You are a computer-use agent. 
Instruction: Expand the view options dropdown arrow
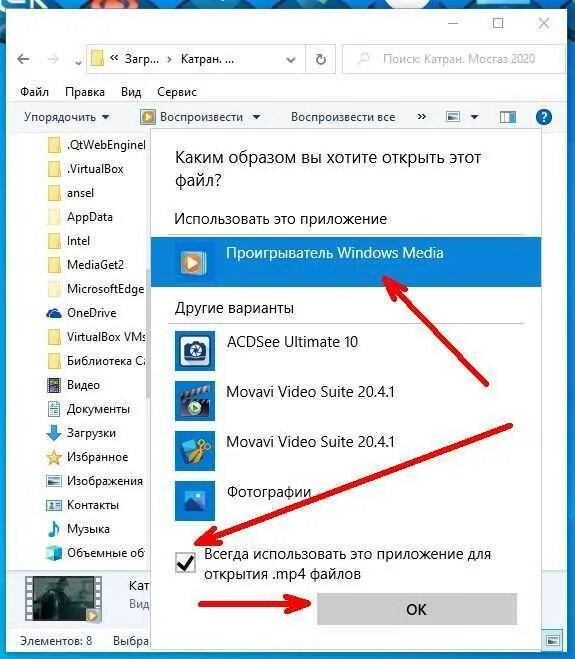click(474, 117)
